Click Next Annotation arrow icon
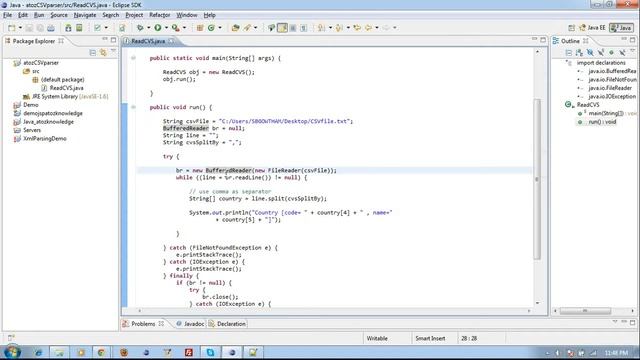 pyautogui.click(x=322, y=28)
